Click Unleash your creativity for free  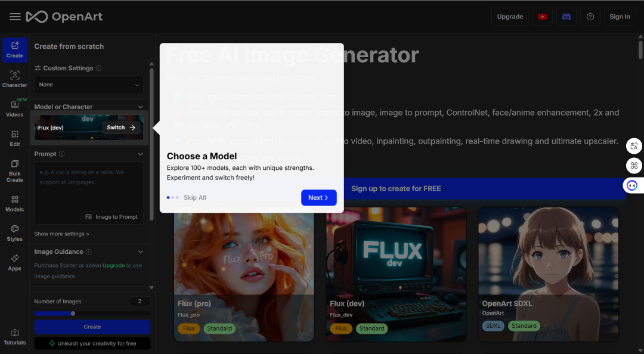point(92,343)
